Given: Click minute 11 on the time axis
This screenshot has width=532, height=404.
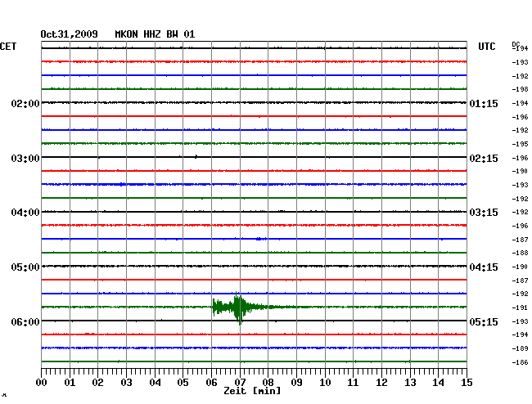Looking at the screenshot, I should (x=353, y=382).
